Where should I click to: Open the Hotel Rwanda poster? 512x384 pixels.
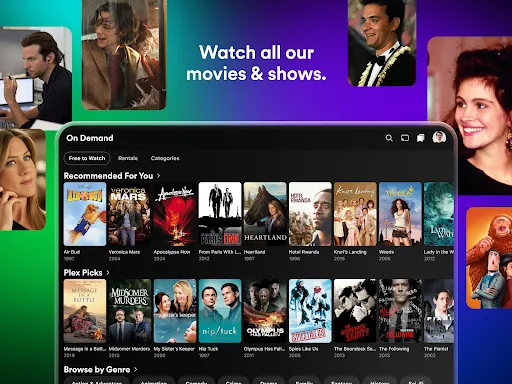(x=310, y=214)
